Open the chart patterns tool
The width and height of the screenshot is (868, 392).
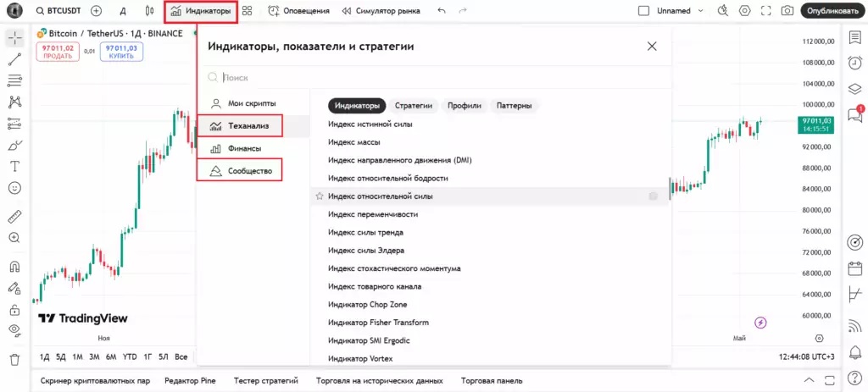[15, 102]
